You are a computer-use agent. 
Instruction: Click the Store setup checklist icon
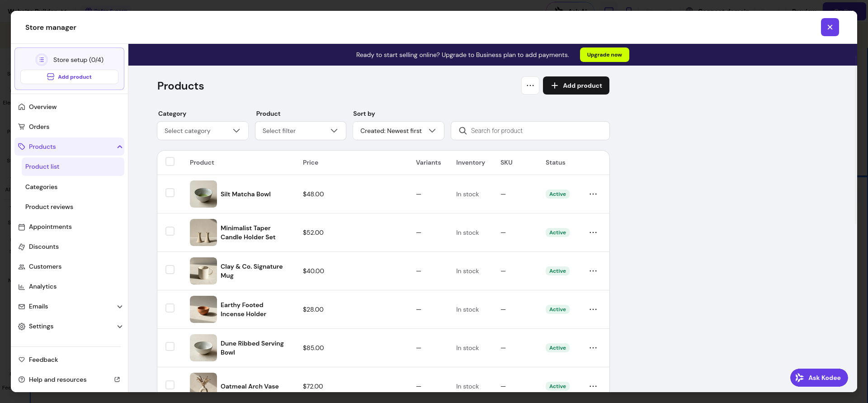point(42,60)
